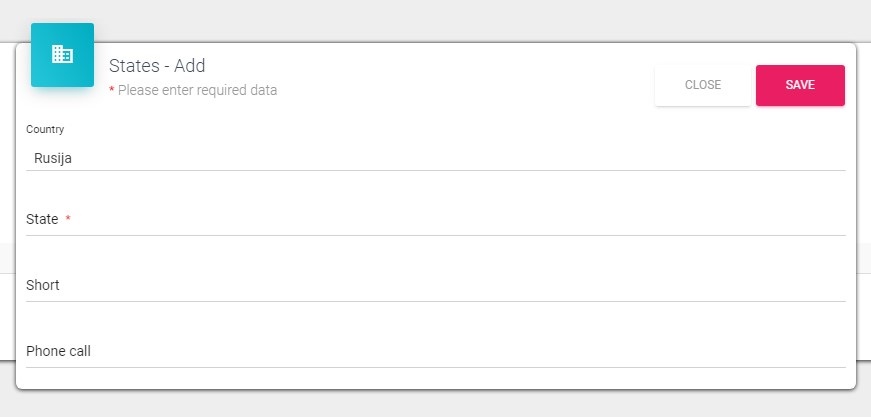Click the small Country label
The width and height of the screenshot is (871, 417).
pyautogui.click(x=45, y=130)
